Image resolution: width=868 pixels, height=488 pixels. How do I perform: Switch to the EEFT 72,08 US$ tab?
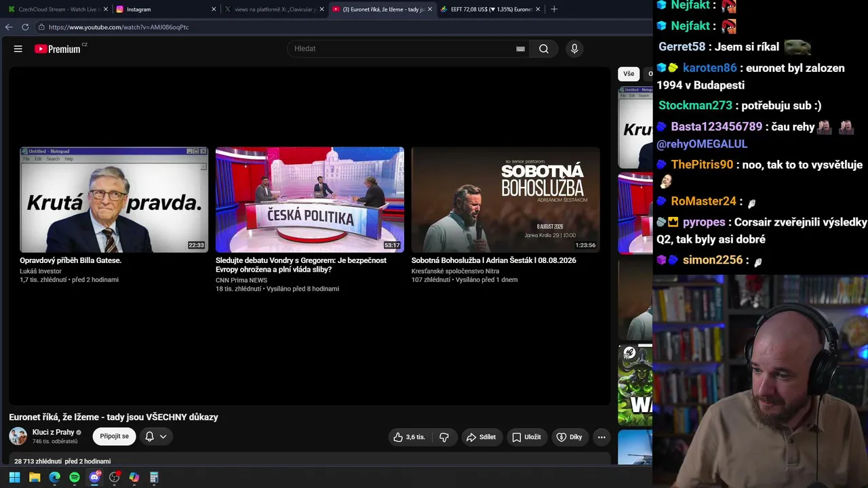489,9
